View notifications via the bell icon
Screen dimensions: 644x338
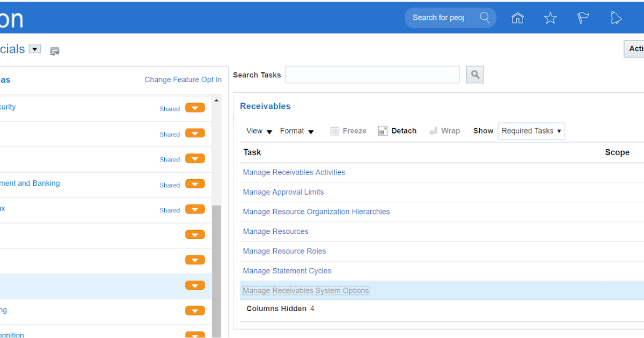(616, 18)
